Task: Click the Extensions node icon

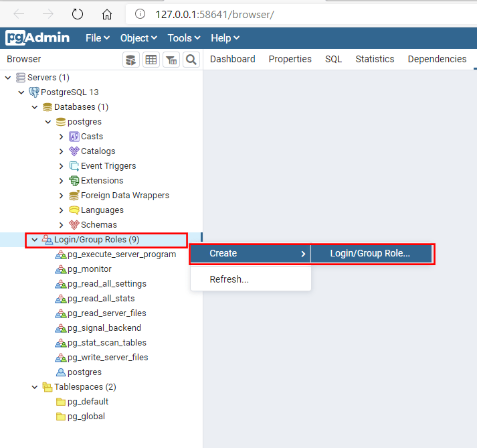Action: pos(74,181)
